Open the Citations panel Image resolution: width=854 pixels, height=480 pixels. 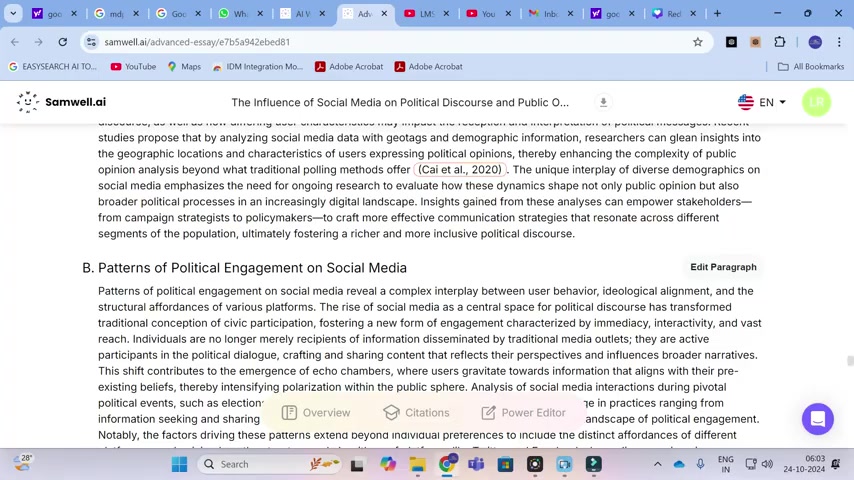[416, 412]
